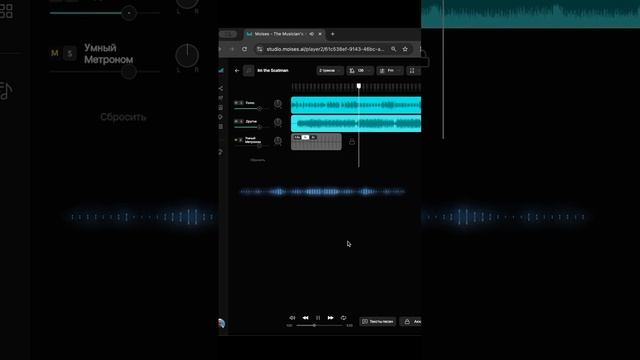Click the Голос track volume slider
The width and height of the screenshot is (640, 360).
250,109
